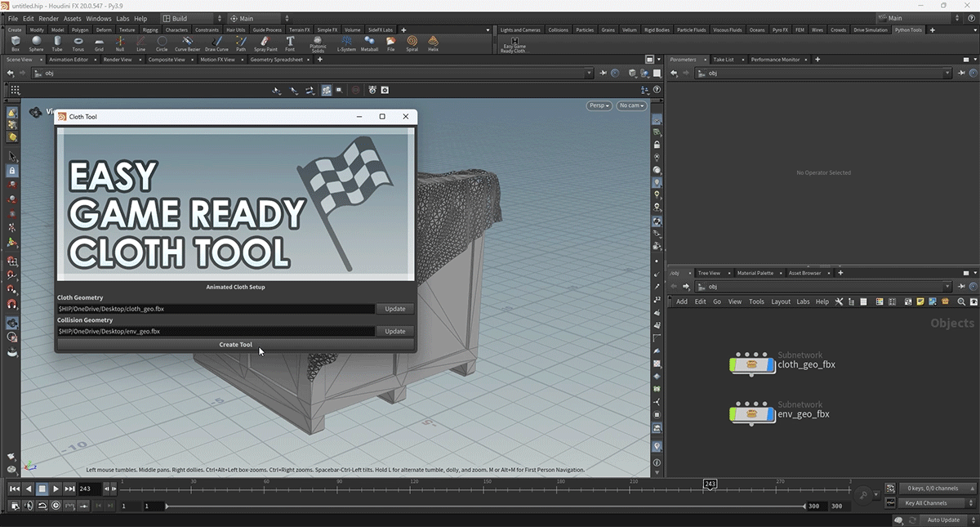
Task: Select the Torus shelf tool
Action: 78,43
